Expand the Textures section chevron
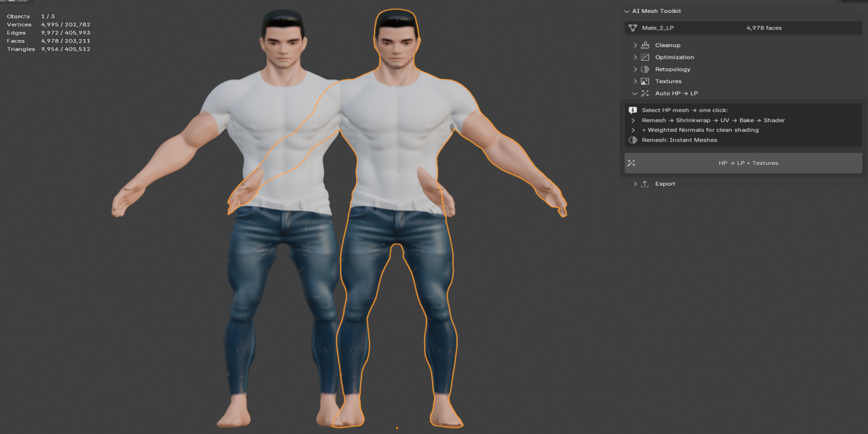The height and width of the screenshot is (434, 868). 635,81
